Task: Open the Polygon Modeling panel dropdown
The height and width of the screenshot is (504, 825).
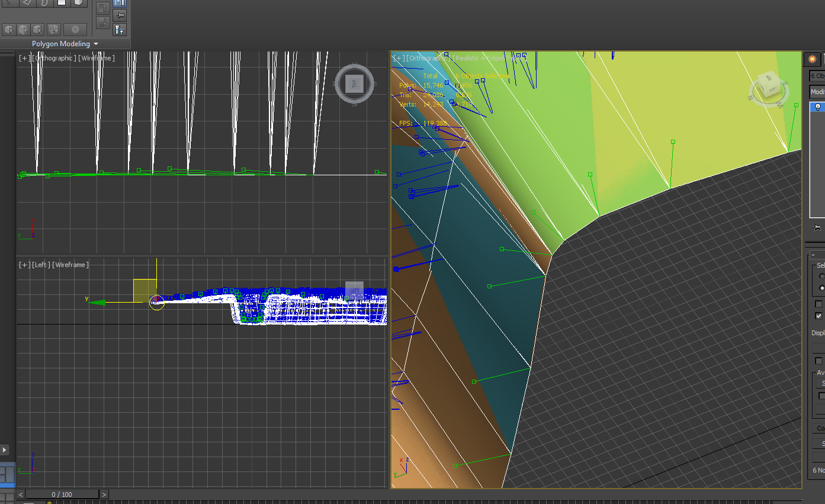Action: point(65,44)
